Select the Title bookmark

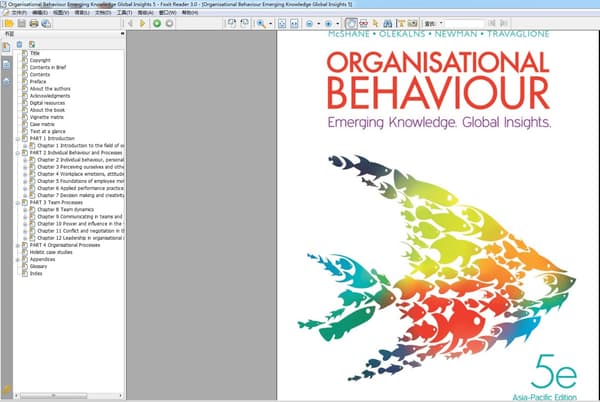point(35,53)
